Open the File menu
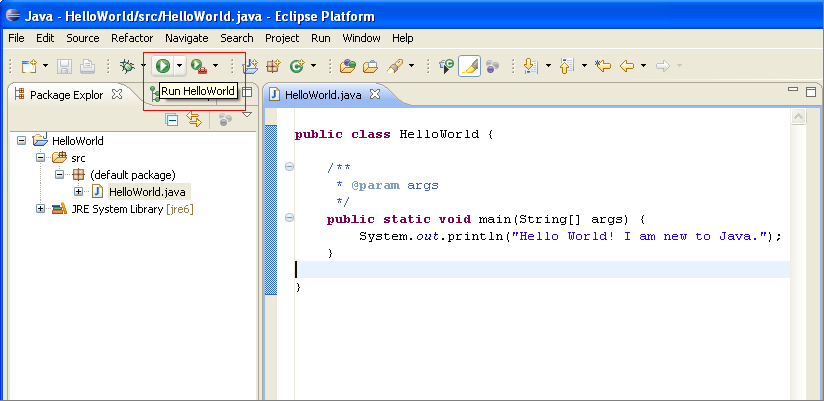 [x=16, y=38]
